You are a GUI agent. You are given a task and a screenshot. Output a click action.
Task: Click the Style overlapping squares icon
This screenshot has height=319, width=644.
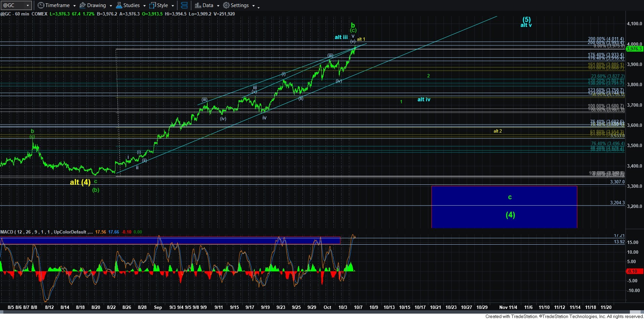[x=152, y=5]
